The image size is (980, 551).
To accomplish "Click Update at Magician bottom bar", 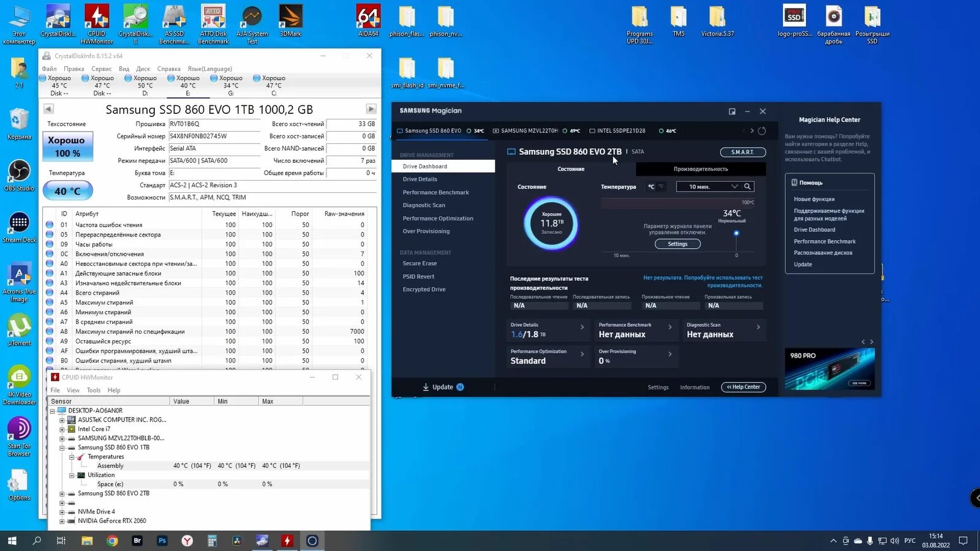I will click(x=443, y=387).
